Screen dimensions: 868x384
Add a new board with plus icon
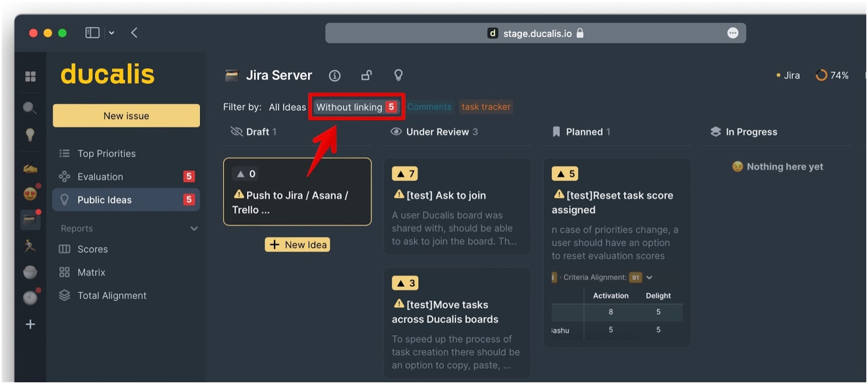30,324
